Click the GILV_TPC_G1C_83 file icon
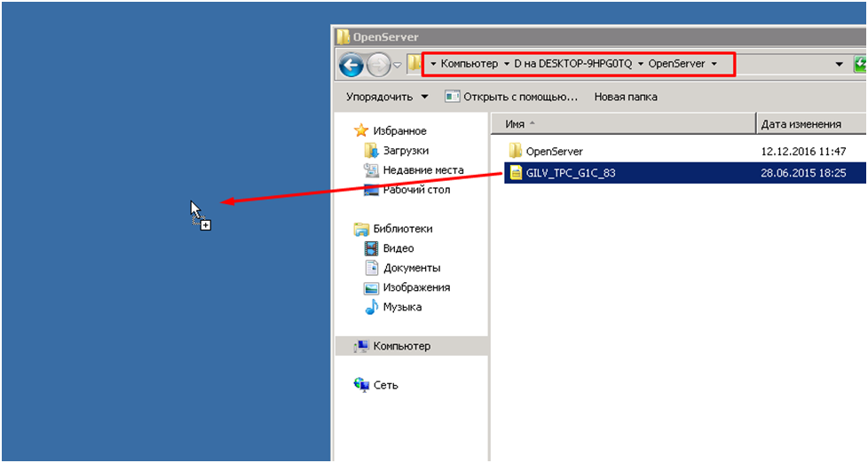This screenshot has width=868, height=463. [x=516, y=173]
